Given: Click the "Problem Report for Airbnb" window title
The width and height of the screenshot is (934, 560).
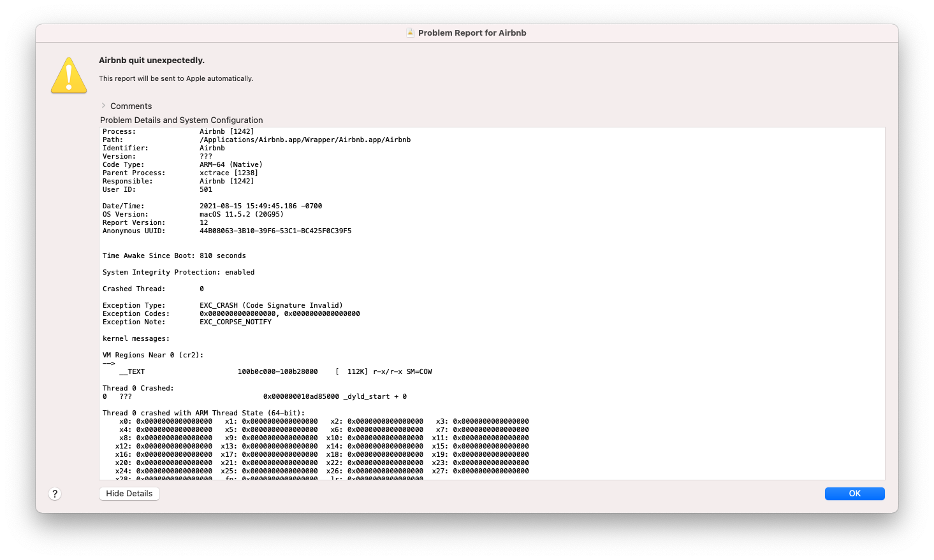Looking at the screenshot, I should pyautogui.click(x=472, y=33).
